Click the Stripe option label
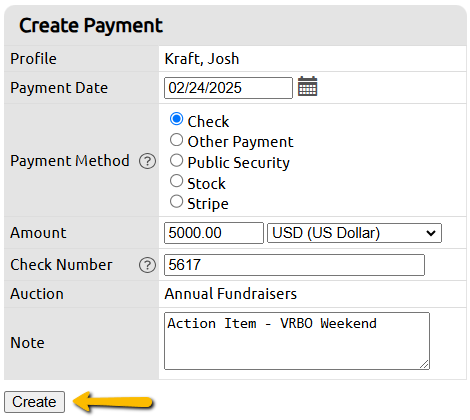 click(x=208, y=204)
